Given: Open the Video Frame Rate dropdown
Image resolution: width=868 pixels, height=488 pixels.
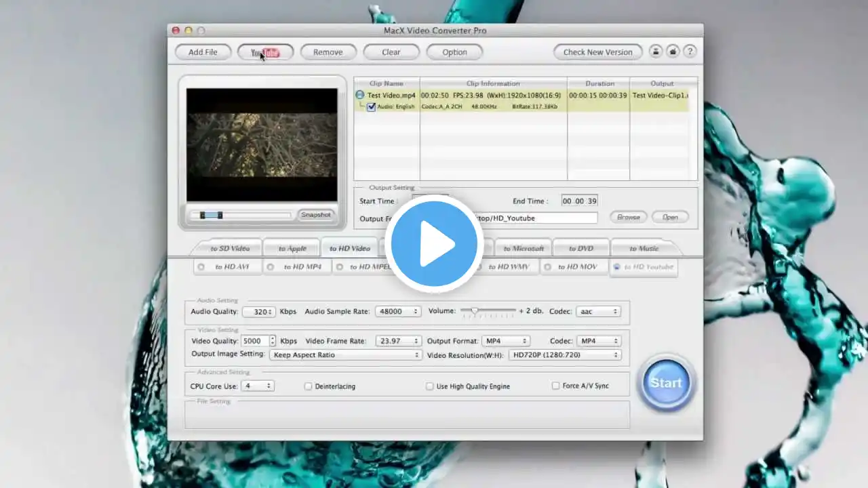Looking at the screenshot, I should click(399, 341).
